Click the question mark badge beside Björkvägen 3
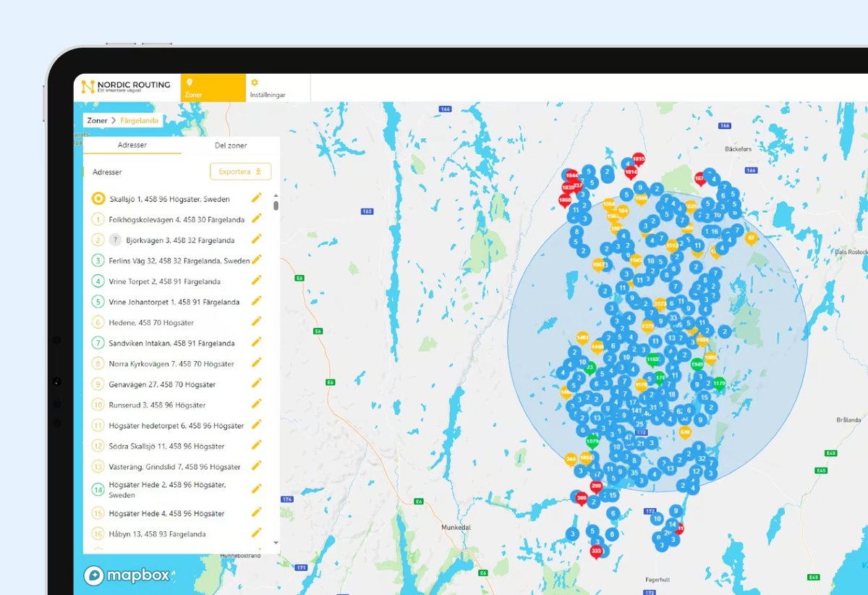Screen dimensions: 868x595 point(115,240)
